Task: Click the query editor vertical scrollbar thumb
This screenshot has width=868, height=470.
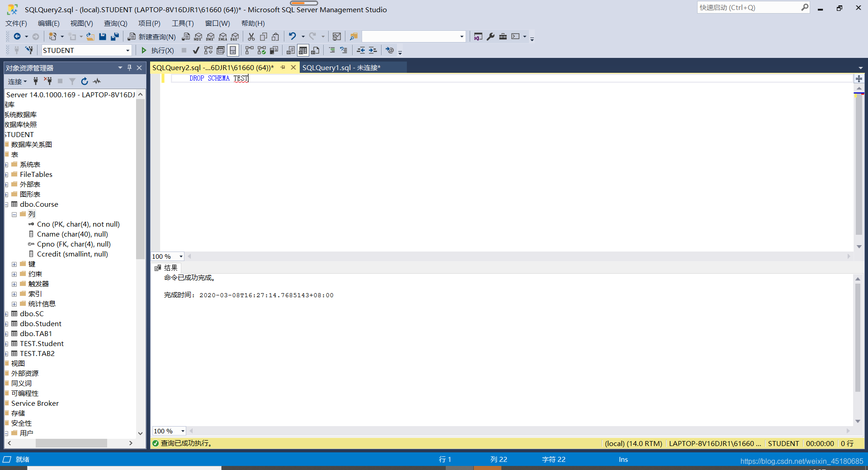Action: coord(859,165)
